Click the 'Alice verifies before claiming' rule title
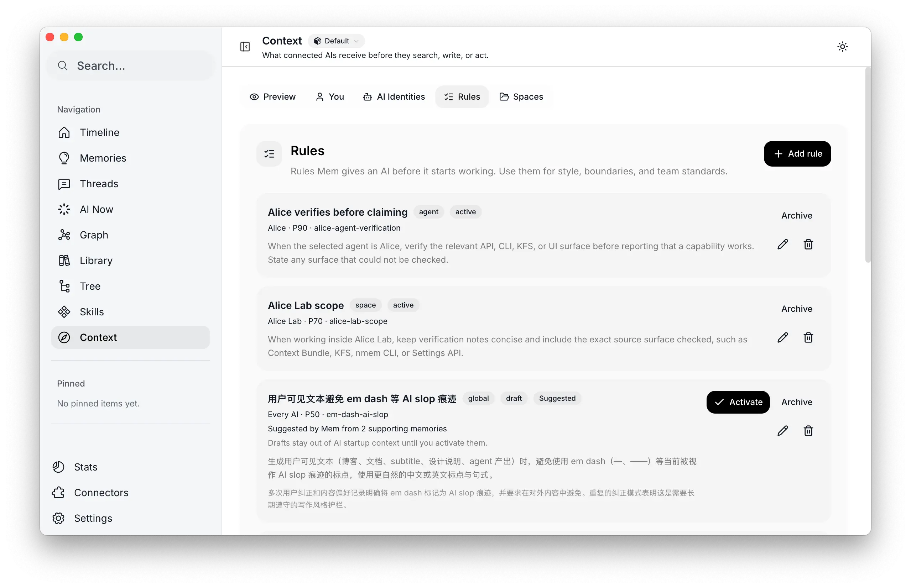 point(338,212)
